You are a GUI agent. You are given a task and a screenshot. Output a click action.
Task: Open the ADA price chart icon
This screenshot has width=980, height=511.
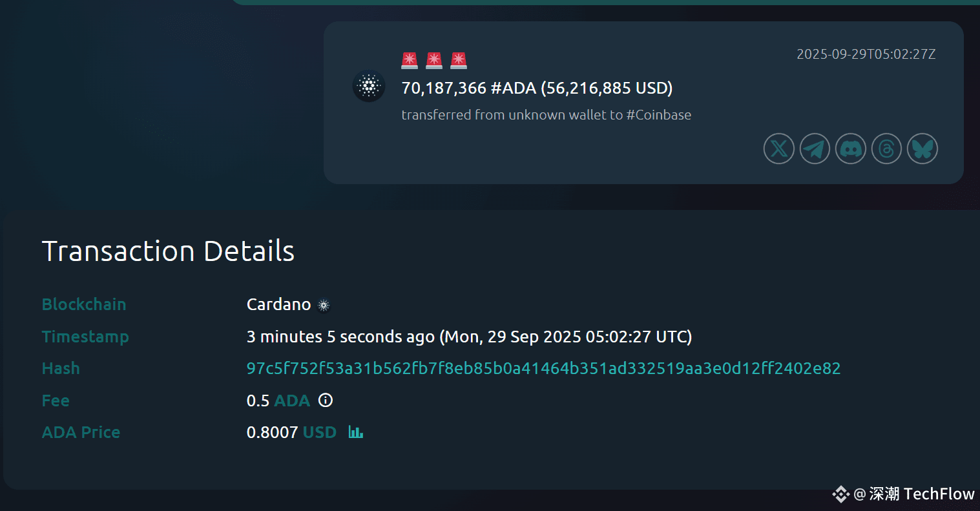tap(356, 432)
